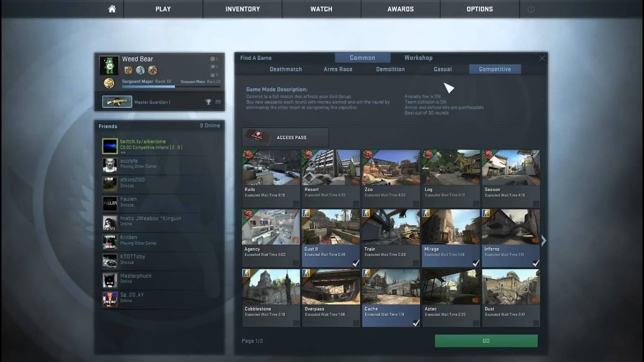Select the Competitive game mode

[x=495, y=69]
